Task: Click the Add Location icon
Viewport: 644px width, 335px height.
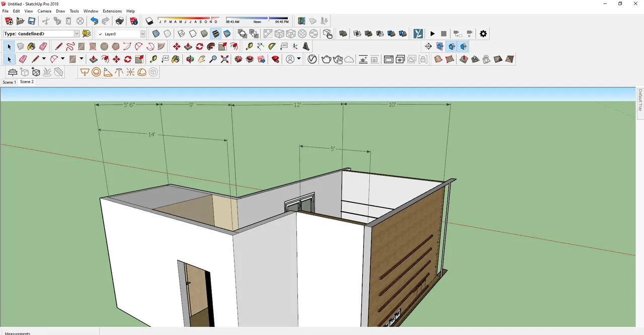Action: coord(301,21)
